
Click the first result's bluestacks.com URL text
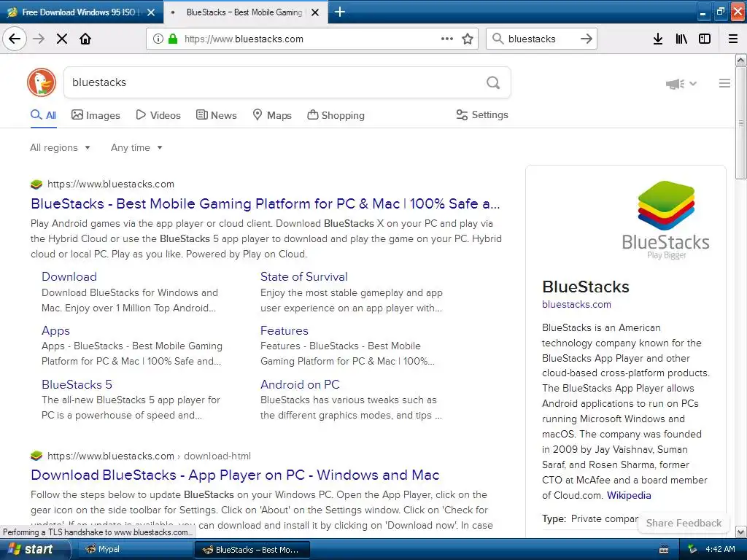click(111, 184)
